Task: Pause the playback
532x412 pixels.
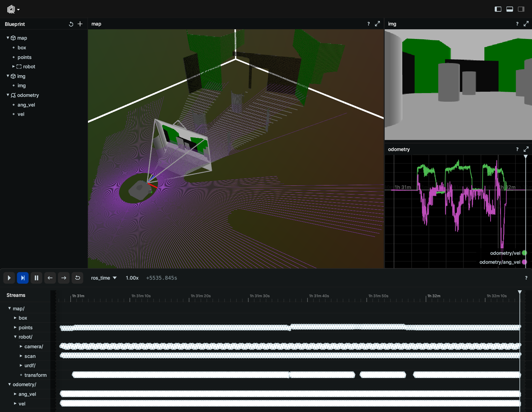Action: point(36,278)
